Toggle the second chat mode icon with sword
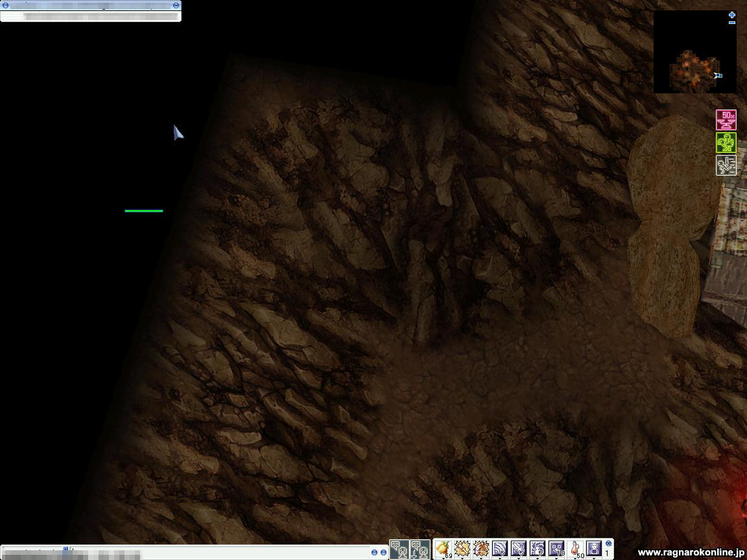The height and width of the screenshot is (560, 747). click(420, 550)
